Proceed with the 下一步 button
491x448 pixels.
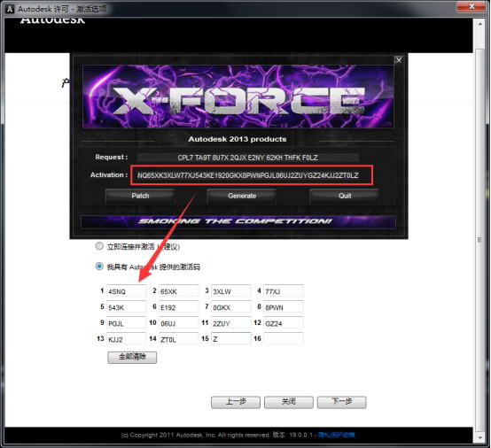[x=341, y=402]
